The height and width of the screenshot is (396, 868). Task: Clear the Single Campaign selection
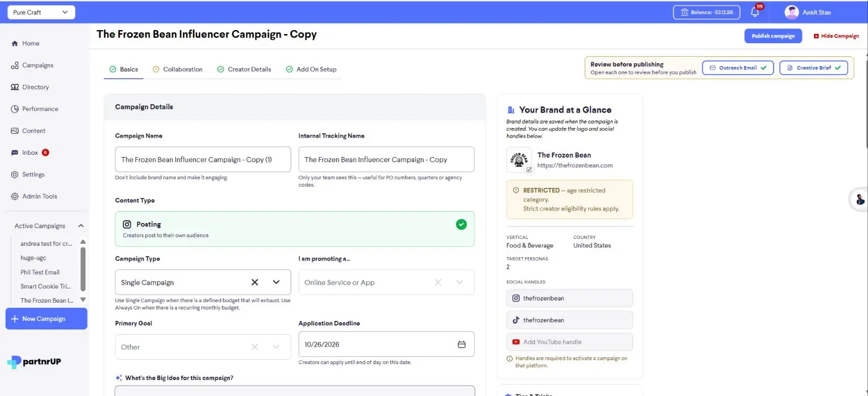point(255,282)
